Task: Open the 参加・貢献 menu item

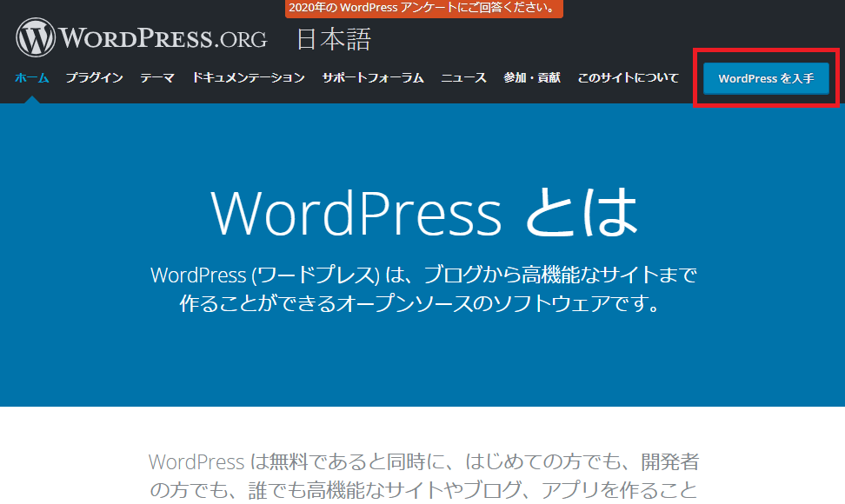Action: 532,78
